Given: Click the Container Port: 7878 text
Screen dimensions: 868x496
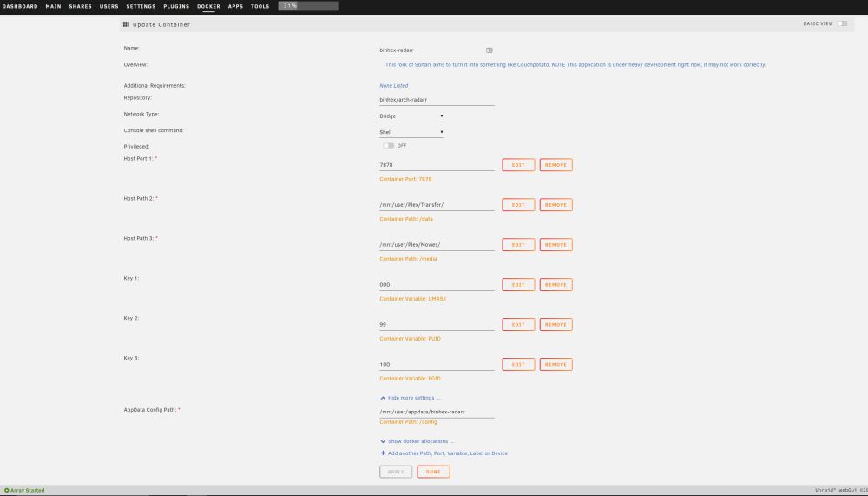Looking at the screenshot, I should tap(405, 180).
